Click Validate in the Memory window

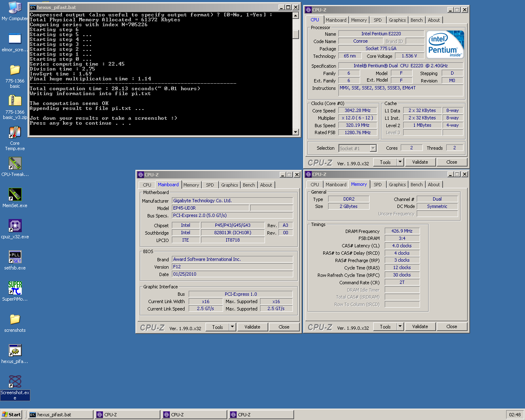pyautogui.click(x=420, y=326)
